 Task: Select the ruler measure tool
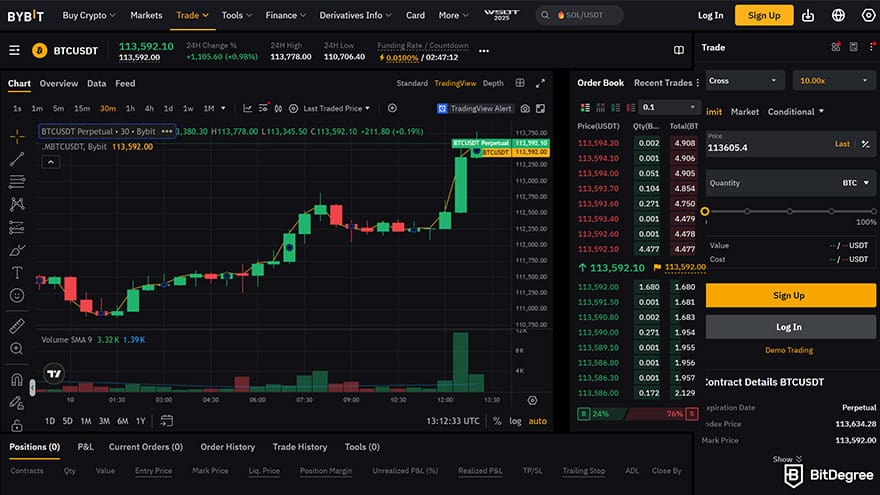17,326
